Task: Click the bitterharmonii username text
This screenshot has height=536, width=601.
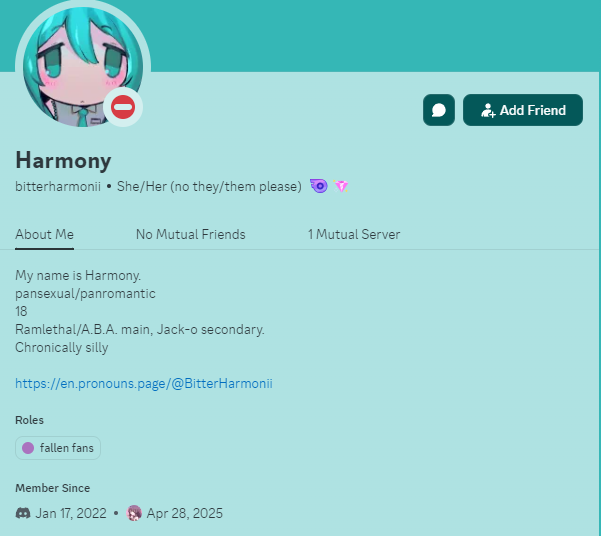Action: (x=58, y=187)
